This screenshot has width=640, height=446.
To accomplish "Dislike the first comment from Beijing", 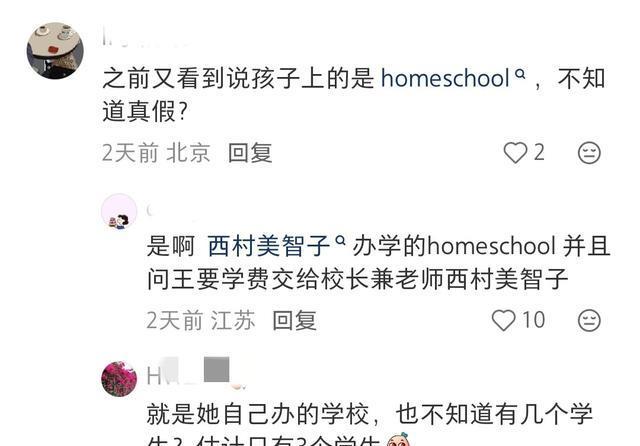I will pyautogui.click(x=589, y=153).
